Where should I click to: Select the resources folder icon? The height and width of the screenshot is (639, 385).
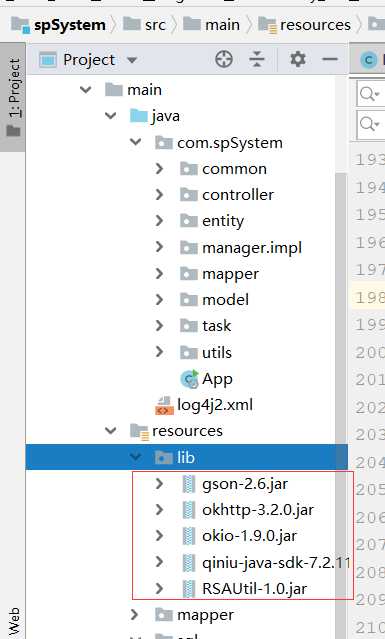click(139, 431)
